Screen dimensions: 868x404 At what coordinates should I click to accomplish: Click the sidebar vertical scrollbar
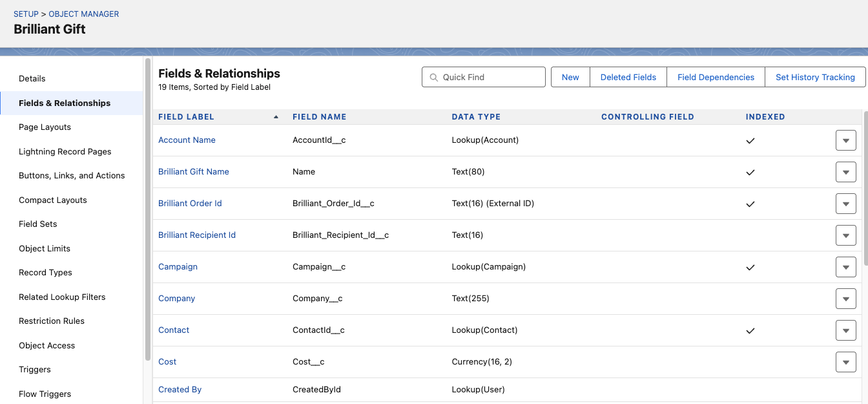pos(148,207)
